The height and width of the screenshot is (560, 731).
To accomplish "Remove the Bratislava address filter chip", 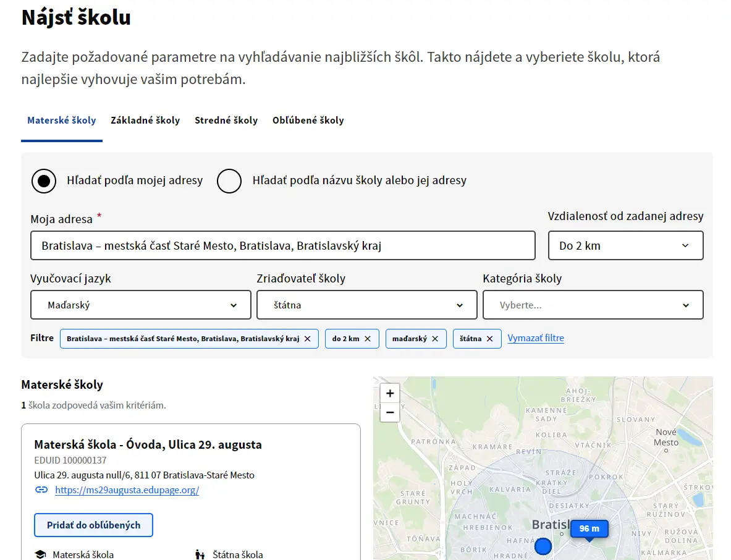I will (308, 339).
